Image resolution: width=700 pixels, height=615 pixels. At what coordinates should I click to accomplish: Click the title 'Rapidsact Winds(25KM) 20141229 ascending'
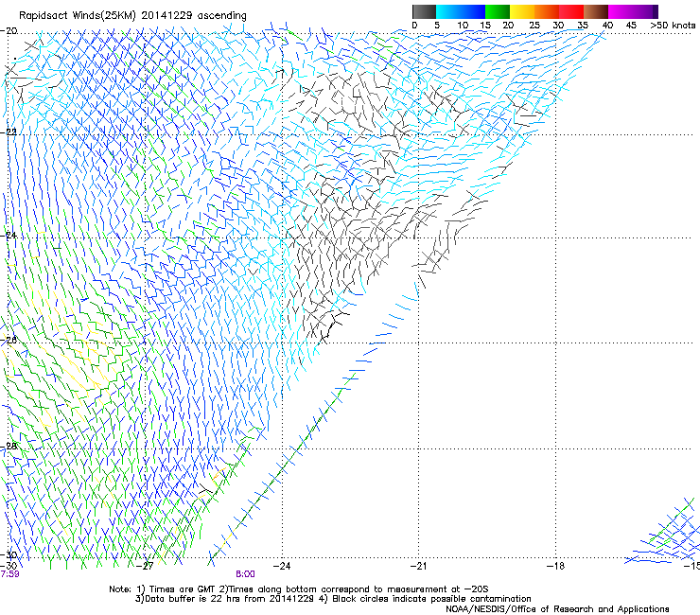[132, 15]
